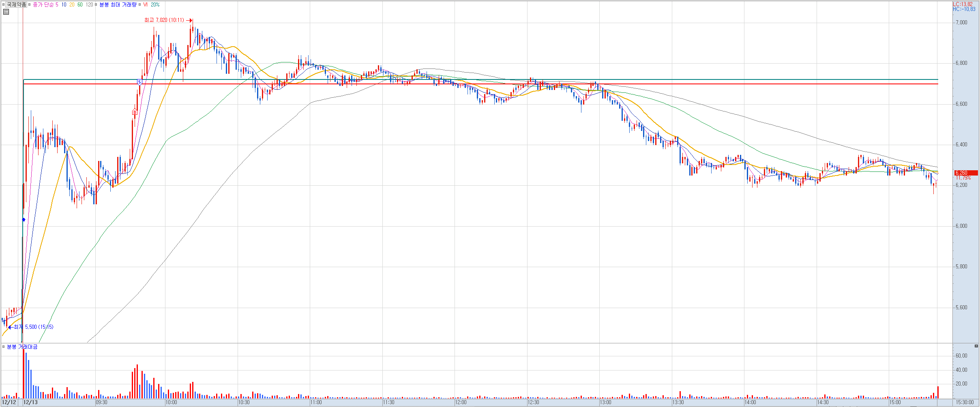This screenshot has height=407, width=980.
Task: Select the green 60 moving average legend
Action: click(x=80, y=4)
